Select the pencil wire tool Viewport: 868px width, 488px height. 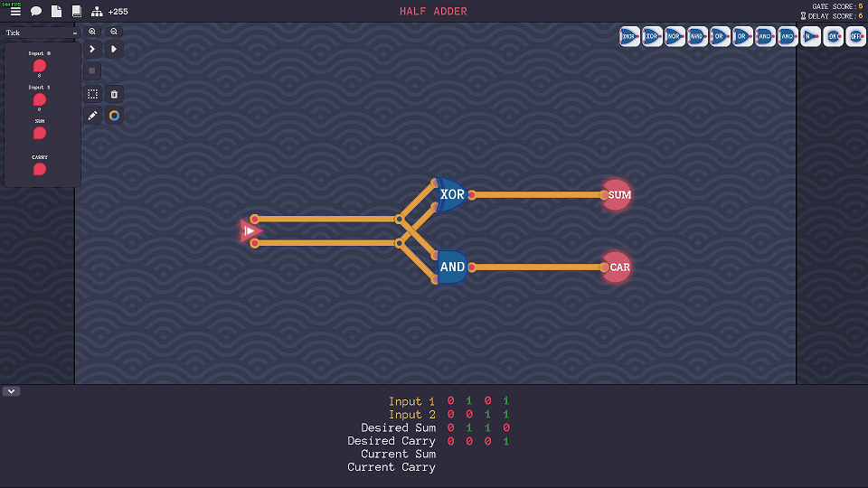click(92, 116)
